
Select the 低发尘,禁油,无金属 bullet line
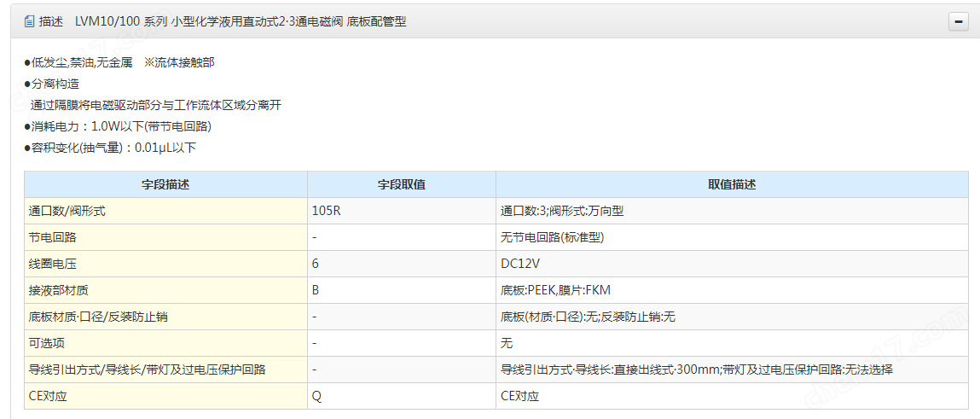pos(119,62)
